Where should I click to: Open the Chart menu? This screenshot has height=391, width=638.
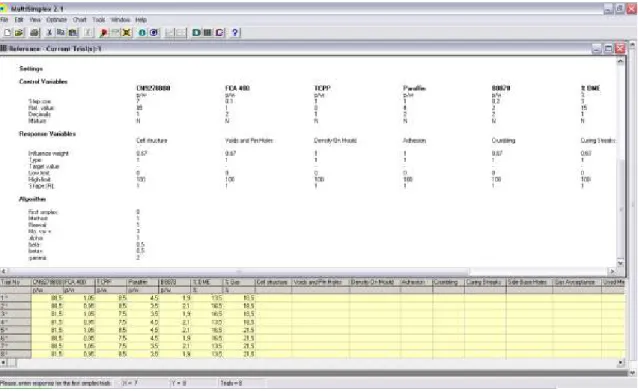tap(79, 20)
